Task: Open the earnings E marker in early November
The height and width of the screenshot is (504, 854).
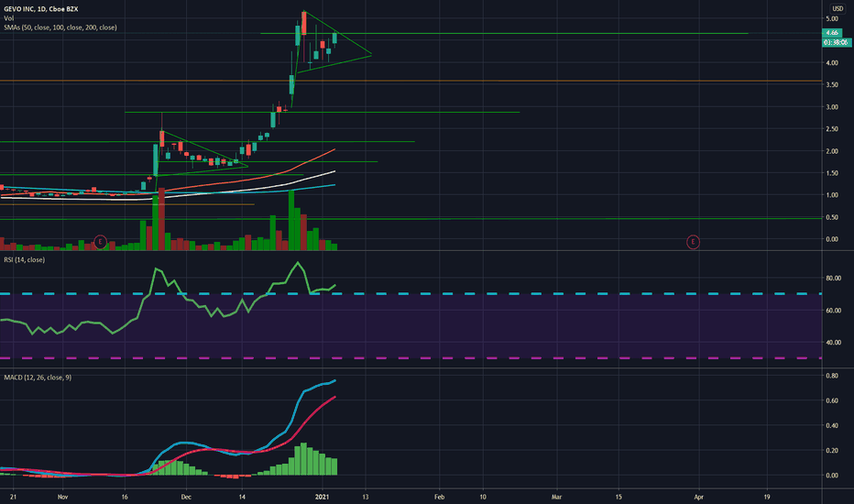Action: (100, 242)
